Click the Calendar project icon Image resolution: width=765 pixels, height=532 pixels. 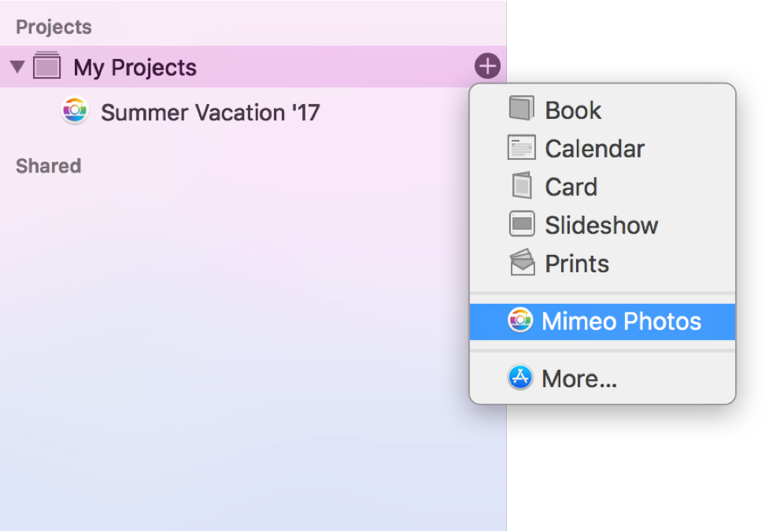[520, 148]
